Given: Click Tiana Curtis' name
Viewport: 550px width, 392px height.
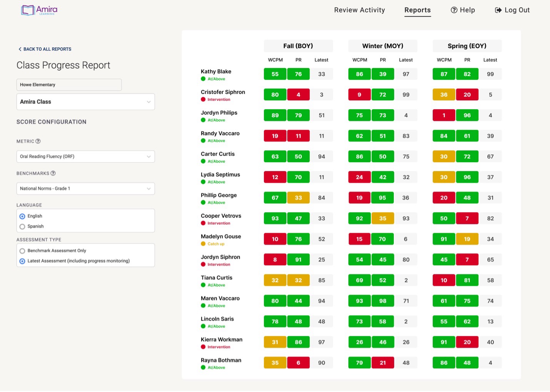Looking at the screenshot, I should [x=217, y=277].
